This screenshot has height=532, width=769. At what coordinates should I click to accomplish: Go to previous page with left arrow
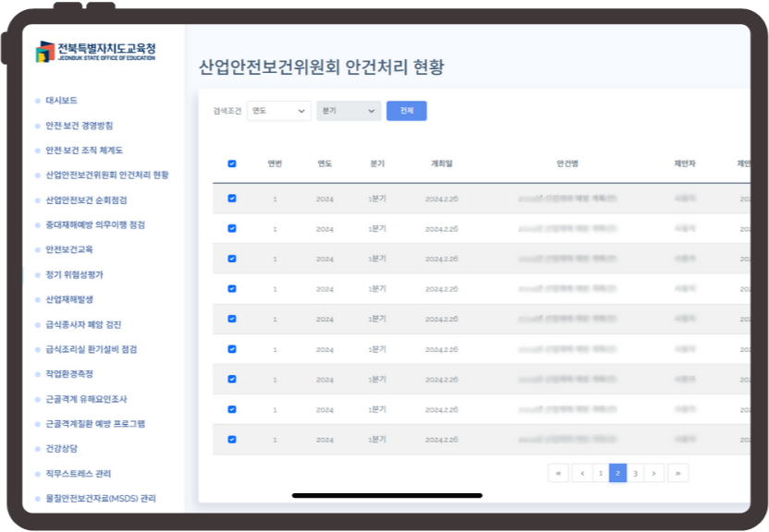(582, 473)
